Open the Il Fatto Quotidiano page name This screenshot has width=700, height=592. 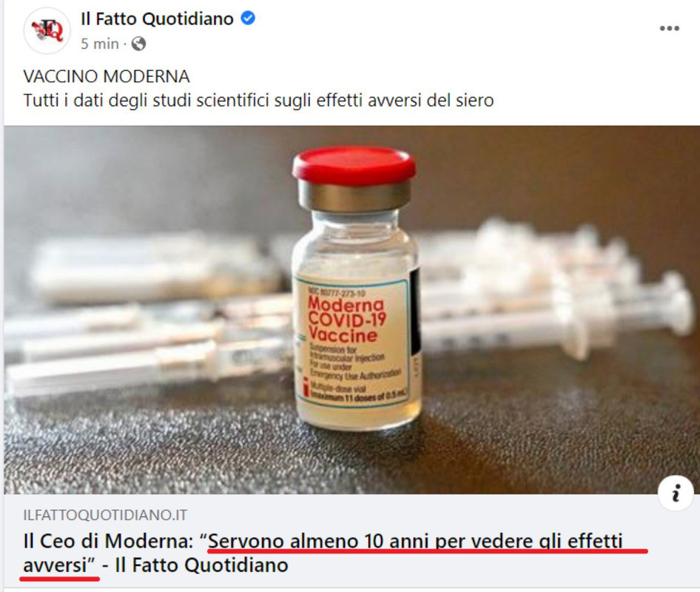(x=157, y=18)
